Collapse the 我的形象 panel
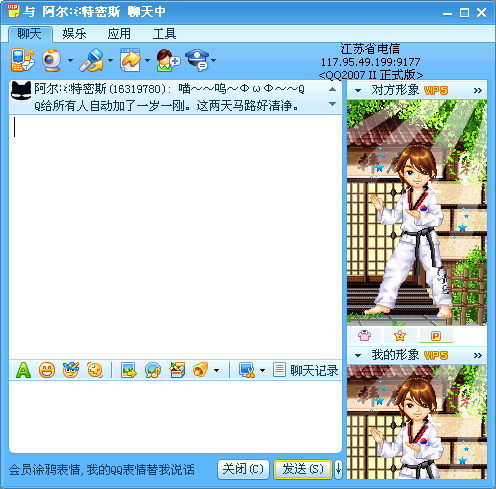 click(x=358, y=355)
